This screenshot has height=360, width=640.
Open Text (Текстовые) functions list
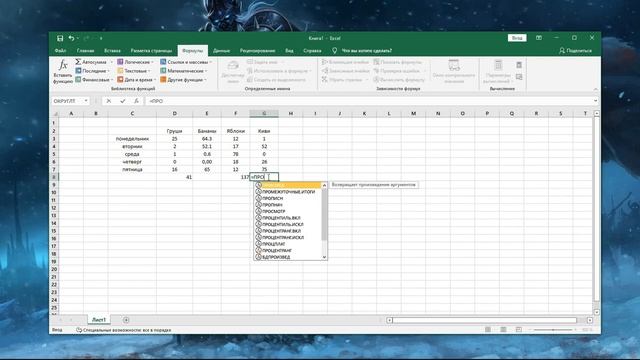[134, 71]
